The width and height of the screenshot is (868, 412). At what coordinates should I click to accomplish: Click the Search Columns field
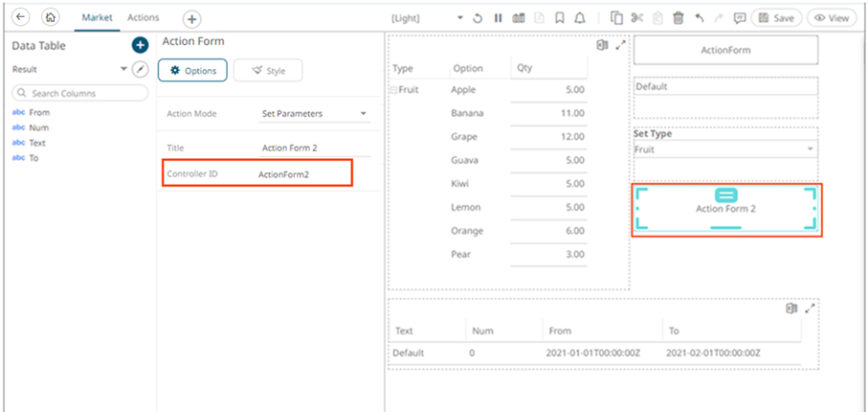click(80, 94)
